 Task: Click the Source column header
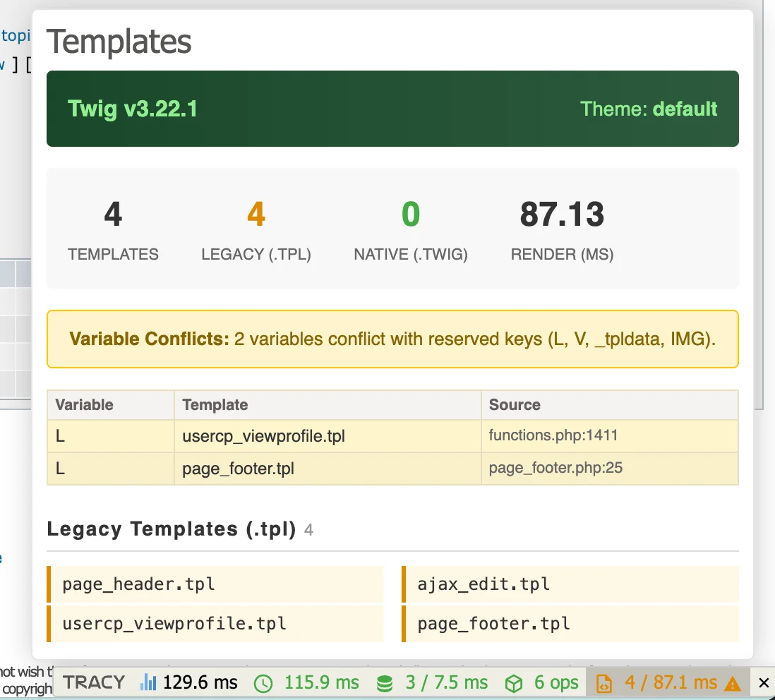(x=610, y=404)
